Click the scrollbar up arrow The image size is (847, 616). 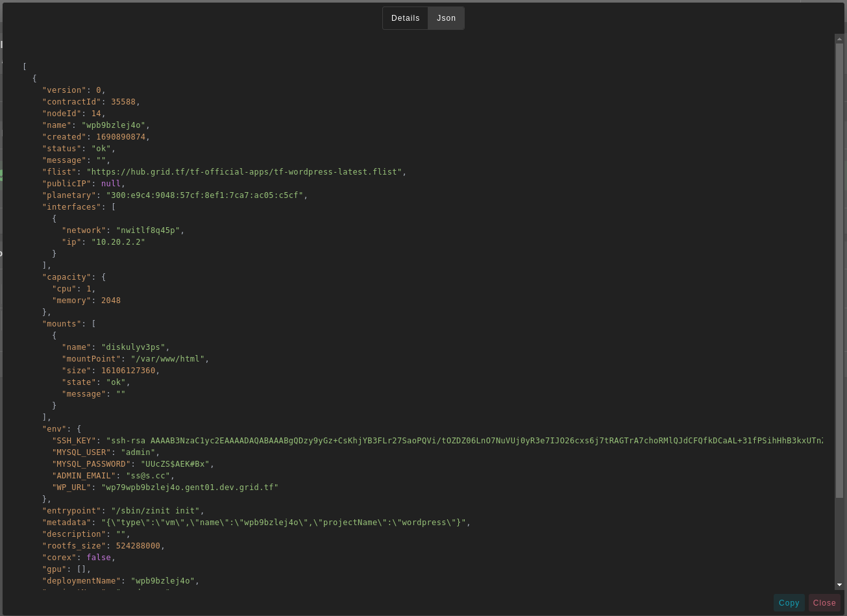click(839, 39)
